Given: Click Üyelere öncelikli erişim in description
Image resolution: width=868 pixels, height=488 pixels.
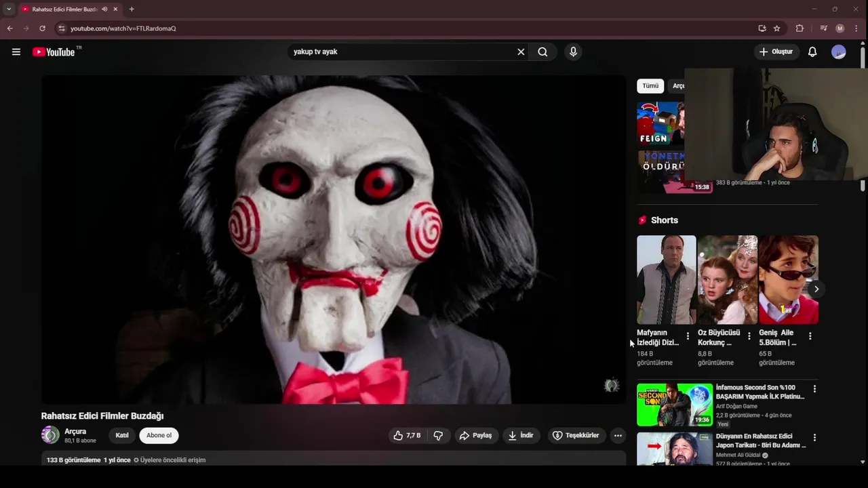Looking at the screenshot, I should coord(170,460).
